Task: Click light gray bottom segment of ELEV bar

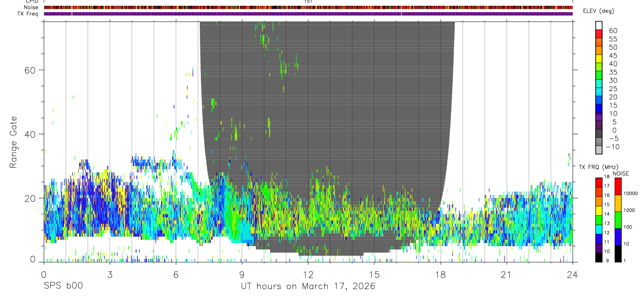Action: point(599,150)
